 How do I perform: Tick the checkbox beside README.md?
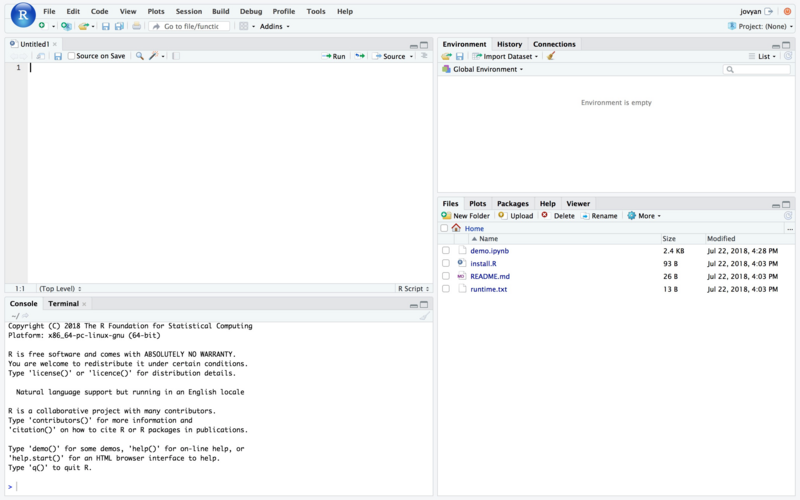(446, 276)
